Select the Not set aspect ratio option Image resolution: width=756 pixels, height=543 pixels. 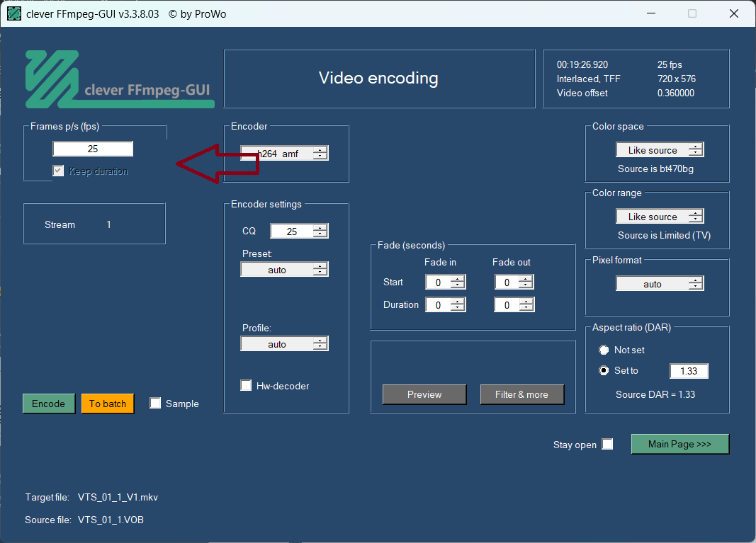pos(604,350)
